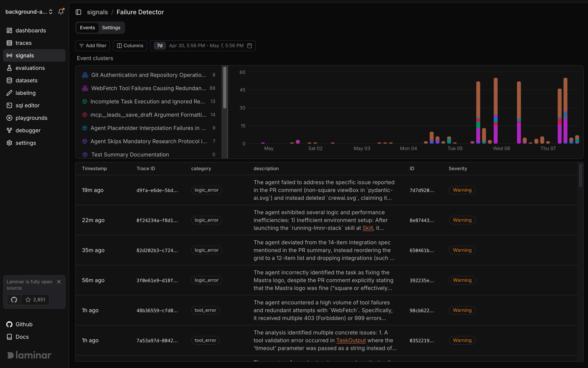
Task: Open labeling pencil icon
Action: pos(9,93)
